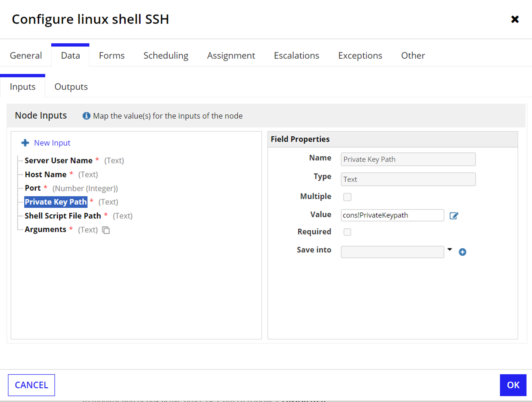
Task: Click the Type field showing Text
Action: coord(408,179)
